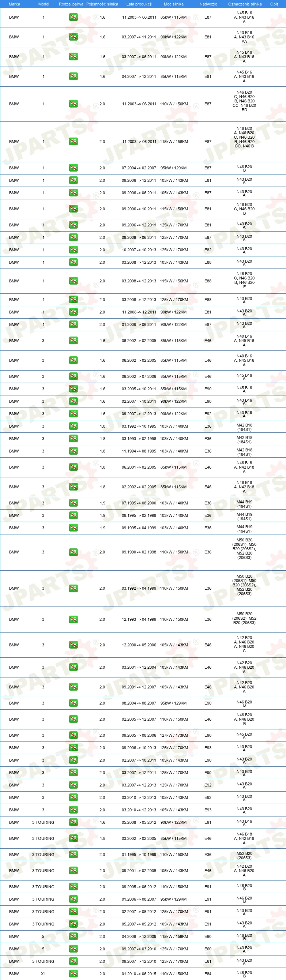Click the 05.2008 -> 05.2012 production years cell
This screenshot has height=980, width=286.
coord(139,822)
